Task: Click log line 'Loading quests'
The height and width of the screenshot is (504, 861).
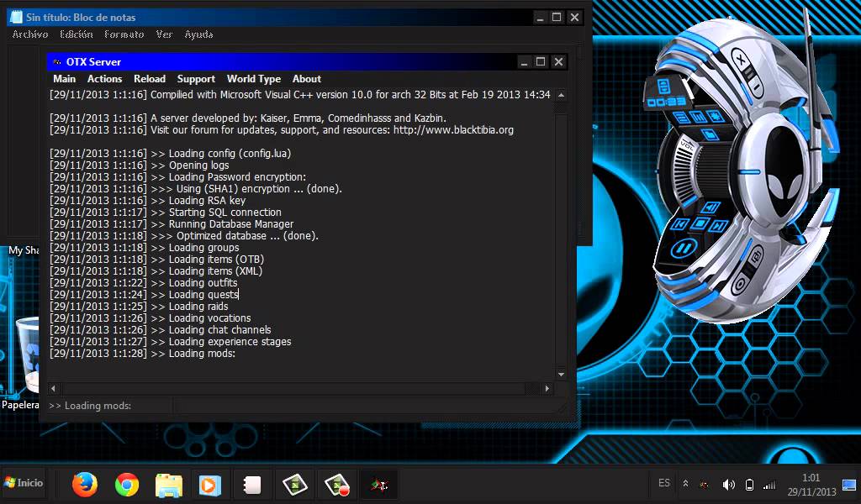Action: 144,295
